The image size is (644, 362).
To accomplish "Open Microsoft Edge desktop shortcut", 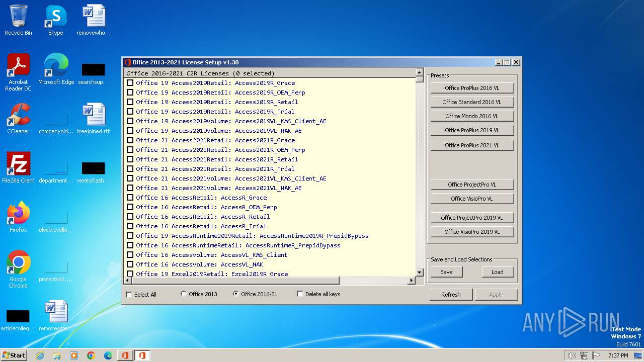I will click(x=56, y=69).
